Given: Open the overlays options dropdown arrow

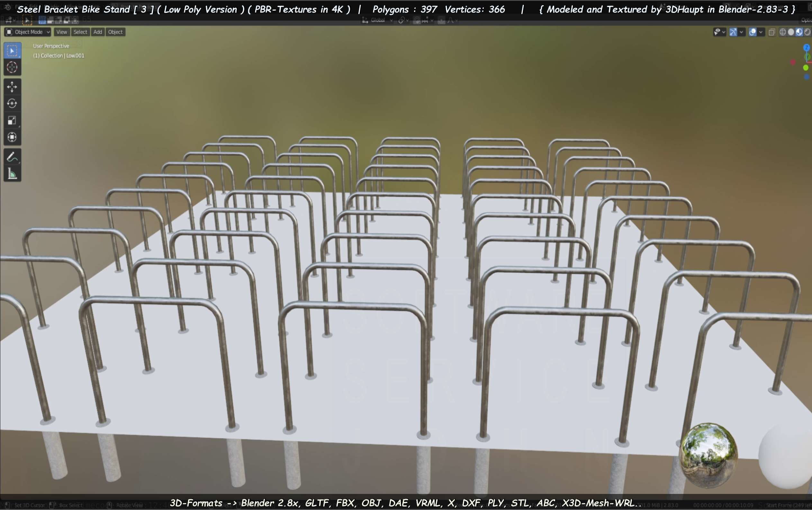Looking at the screenshot, I should point(761,32).
